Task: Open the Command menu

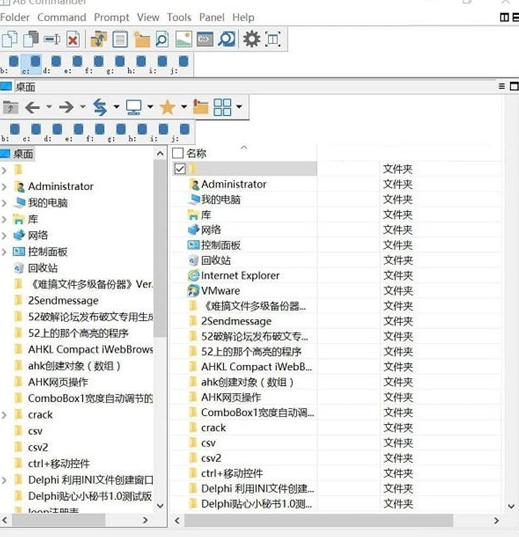Action: point(62,17)
